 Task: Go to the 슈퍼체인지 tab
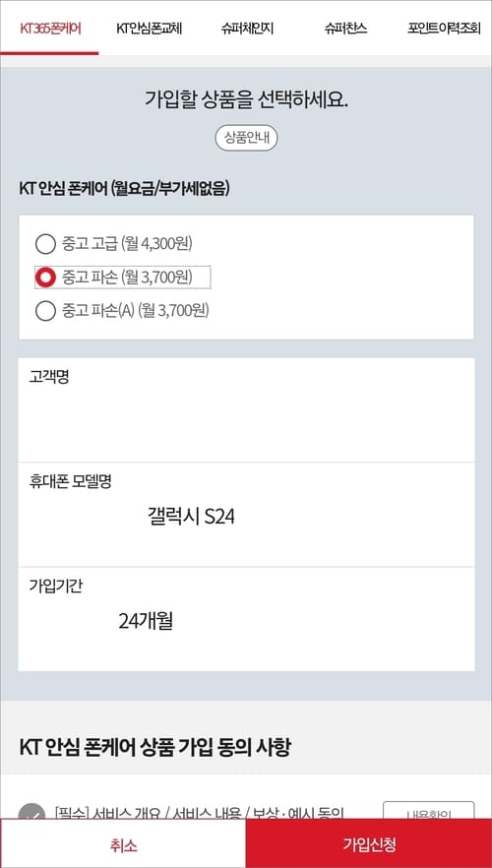click(x=247, y=29)
